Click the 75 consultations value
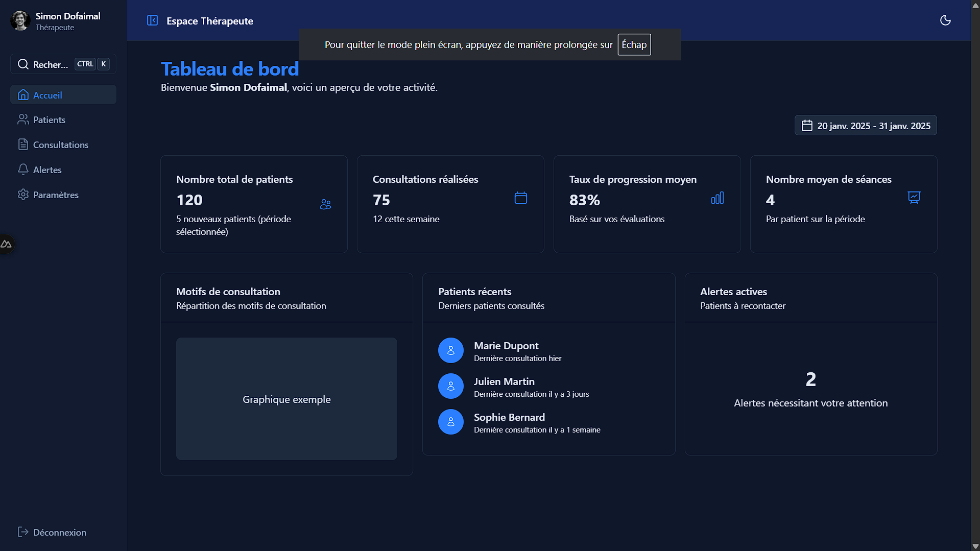 (x=381, y=200)
